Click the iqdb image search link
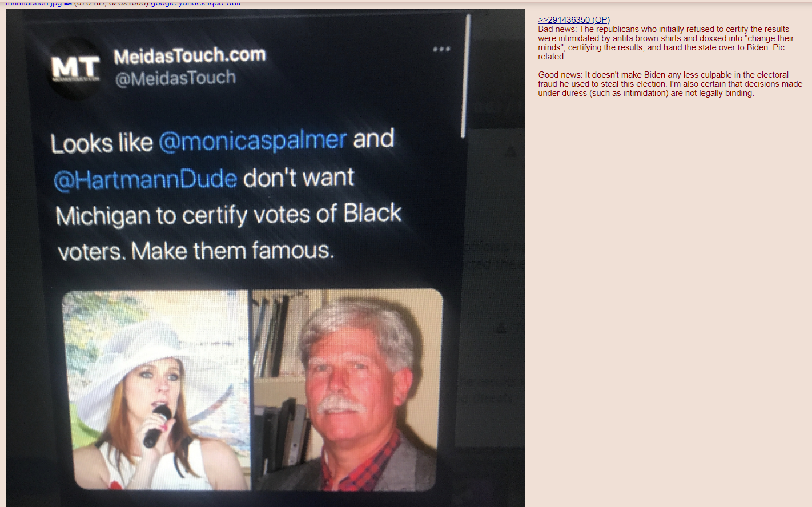This screenshot has width=812, height=507. click(215, 3)
